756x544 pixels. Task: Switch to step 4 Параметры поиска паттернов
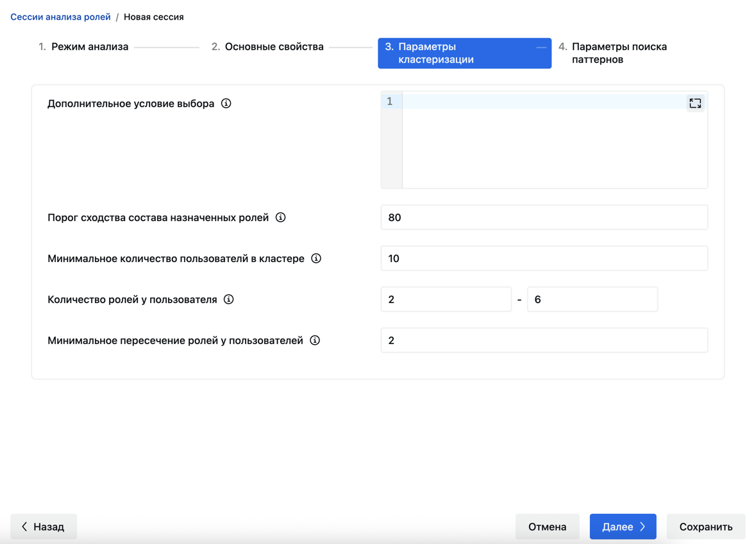613,53
